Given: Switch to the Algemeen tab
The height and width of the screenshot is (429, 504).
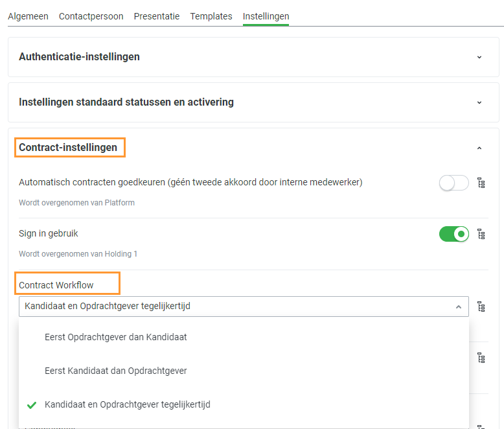Looking at the screenshot, I should pyautogui.click(x=28, y=16).
